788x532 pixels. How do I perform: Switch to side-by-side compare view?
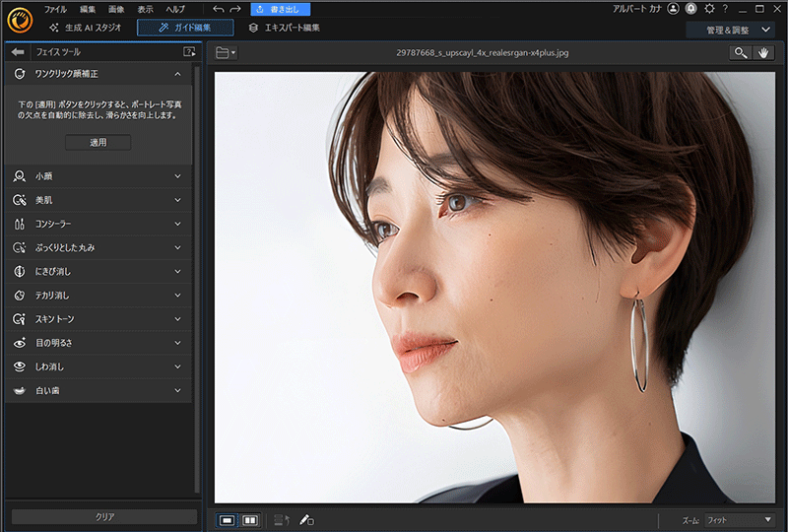(x=250, y=519)
